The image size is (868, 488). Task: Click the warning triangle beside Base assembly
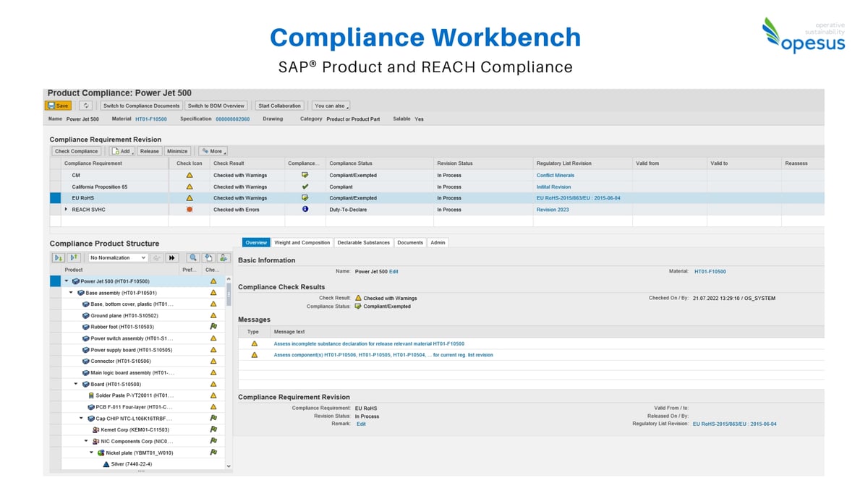(213, 292)
